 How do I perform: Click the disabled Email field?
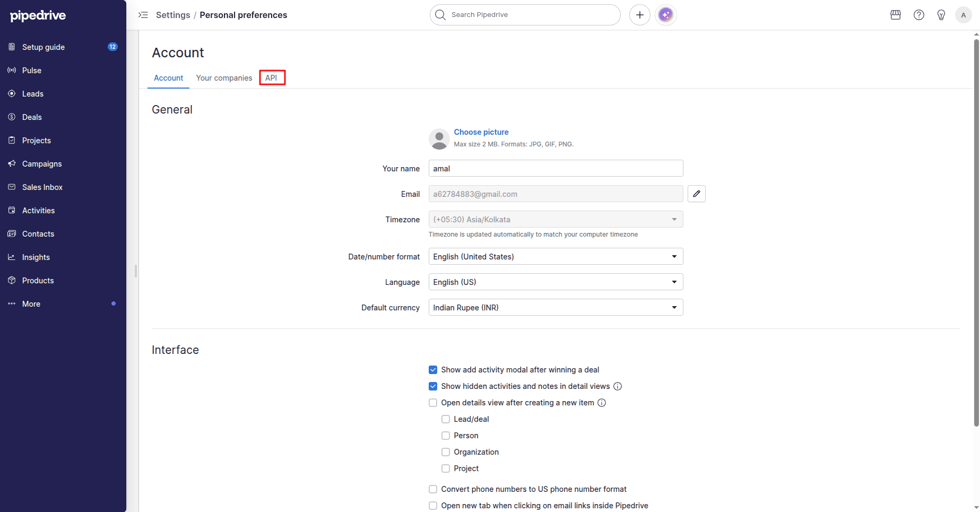click(556, 194)
